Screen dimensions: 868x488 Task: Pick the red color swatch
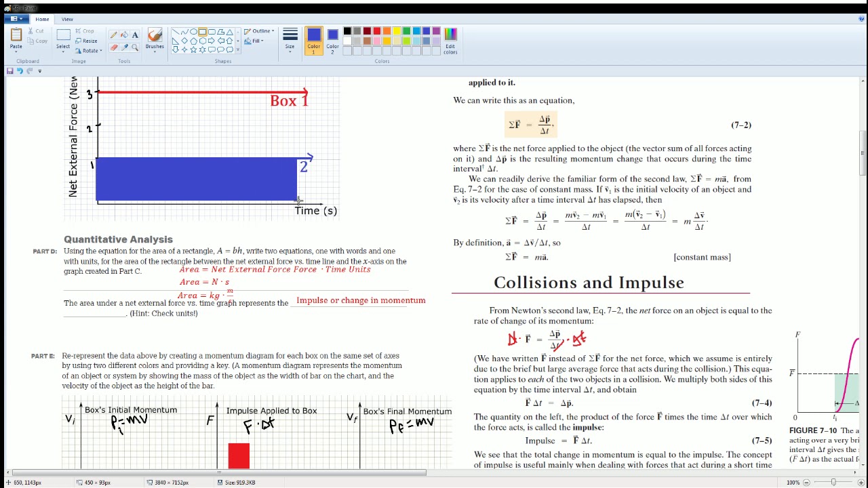click(x=377, y=31)
